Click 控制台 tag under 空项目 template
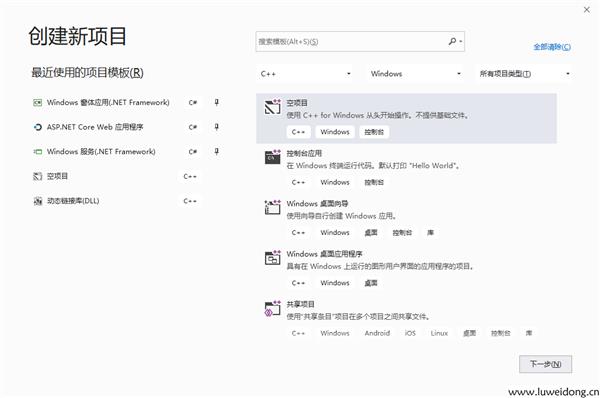Viewport: 600px width, 398px height. point(374,132)
